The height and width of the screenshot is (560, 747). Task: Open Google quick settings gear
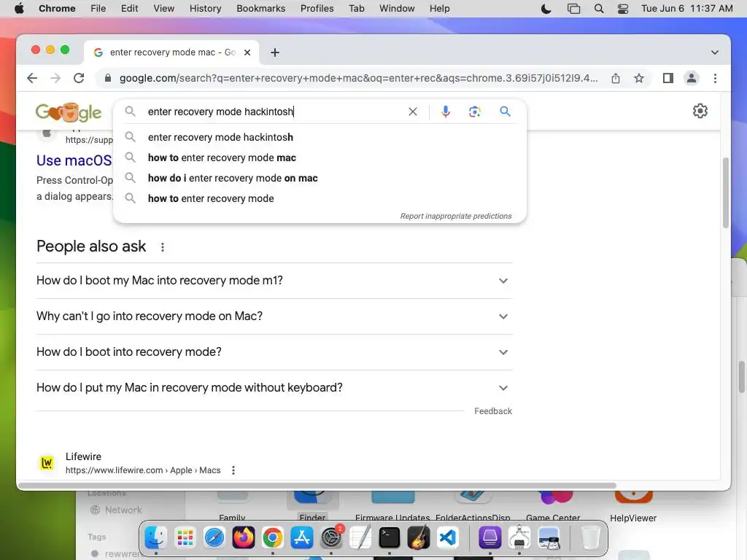pyautogui.click(x=700, y=111)
